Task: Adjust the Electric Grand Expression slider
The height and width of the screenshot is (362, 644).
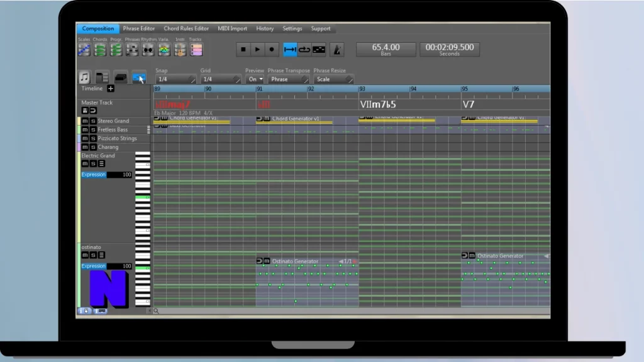Action: coord(106,175)
